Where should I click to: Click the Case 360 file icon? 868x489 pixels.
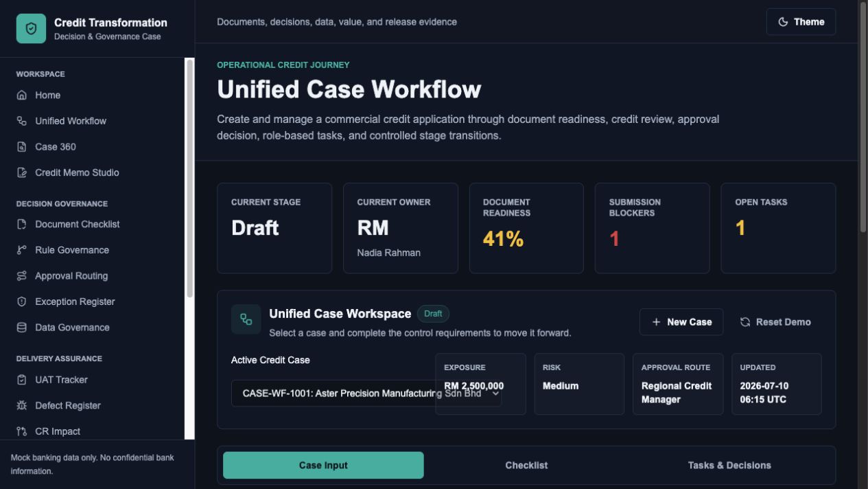(22, 147)
